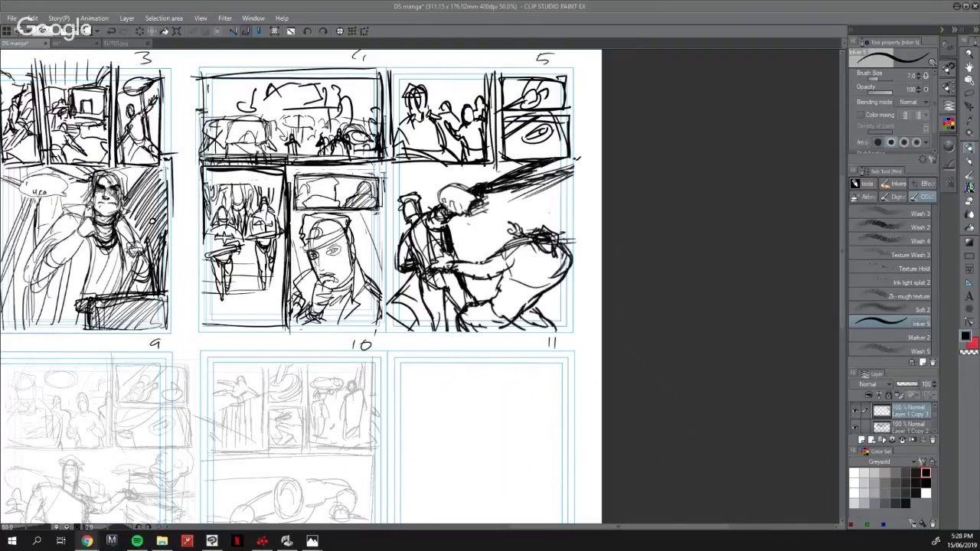Click the delete sub tool trash icon
980x551 pixels.
[x=932, y=362]
